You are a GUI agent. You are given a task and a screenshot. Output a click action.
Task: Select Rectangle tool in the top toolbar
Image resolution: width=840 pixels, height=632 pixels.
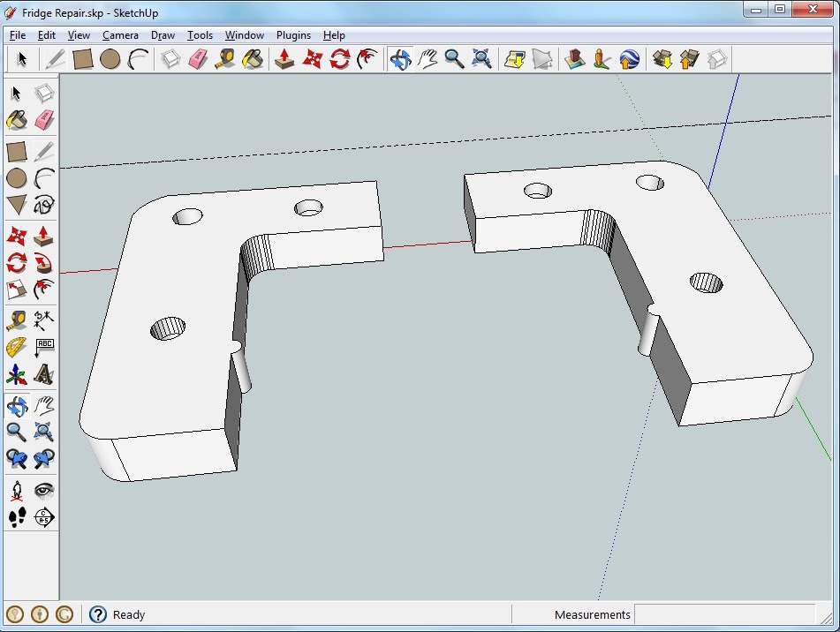coord(83,59)
